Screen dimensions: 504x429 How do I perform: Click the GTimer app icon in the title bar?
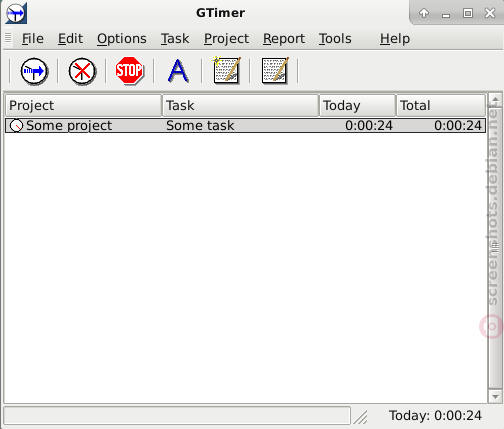(x=16, y=13)
